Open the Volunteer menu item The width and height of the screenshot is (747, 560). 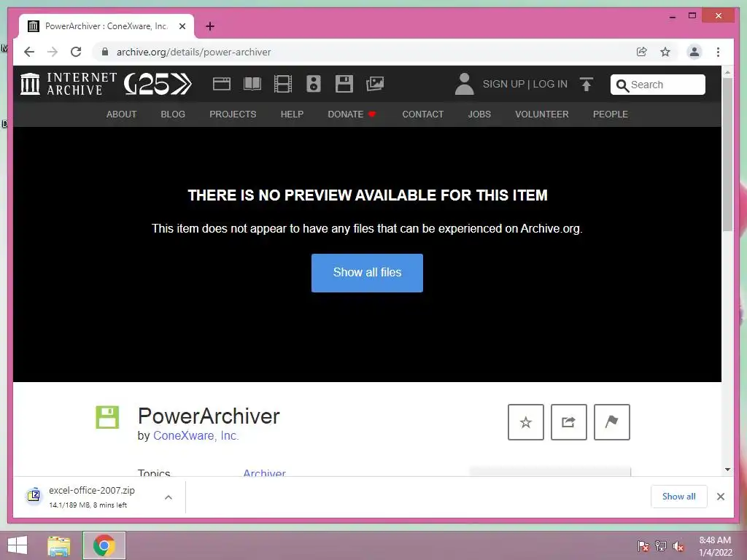pos(542,114)
